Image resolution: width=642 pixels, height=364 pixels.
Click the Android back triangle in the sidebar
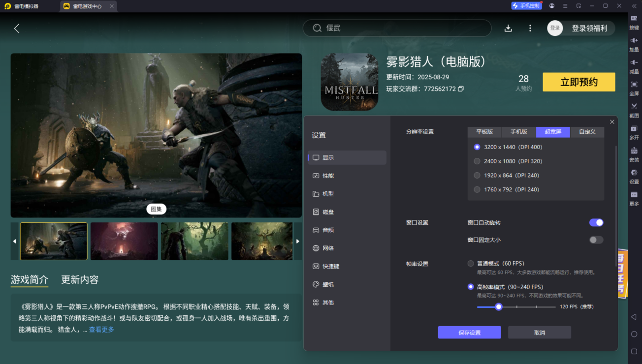coord(634,317)
